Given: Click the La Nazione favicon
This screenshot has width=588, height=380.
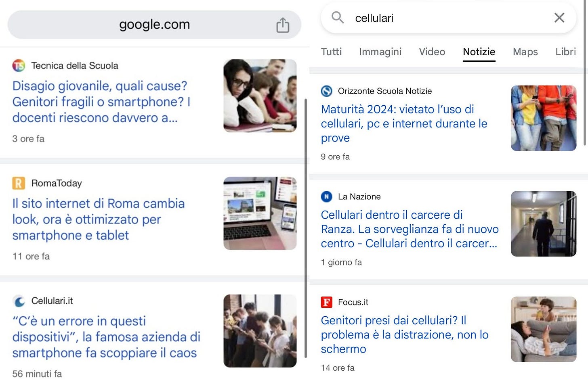Looking at the screenshot, I should coord(327,196).
